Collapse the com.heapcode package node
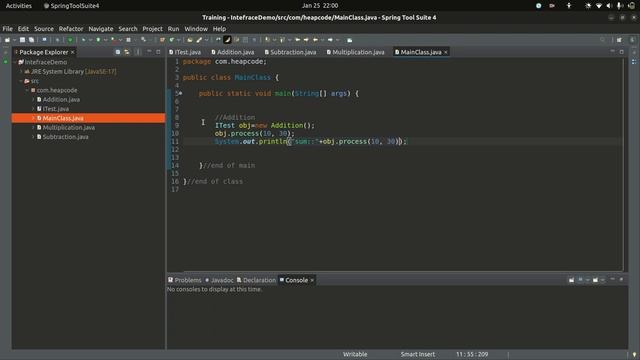640x360 pixels. (27, 90)
